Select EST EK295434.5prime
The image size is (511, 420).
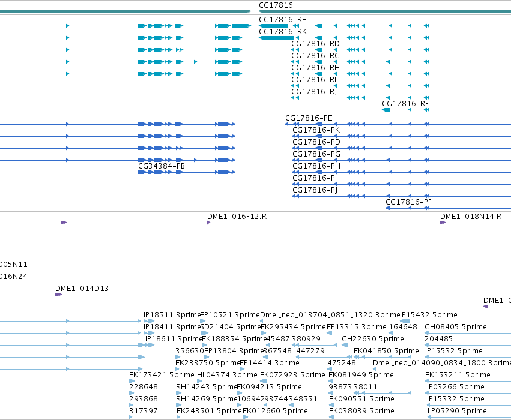tap(293, 327)
